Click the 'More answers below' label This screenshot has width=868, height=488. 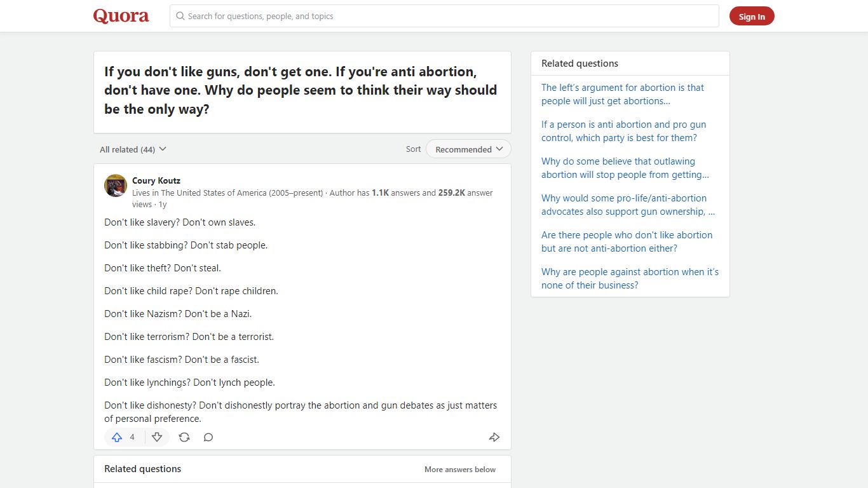click(460, 470)
